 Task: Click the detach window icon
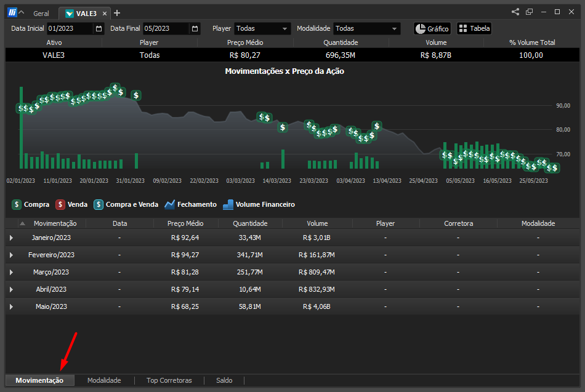(x=529, y=12)
